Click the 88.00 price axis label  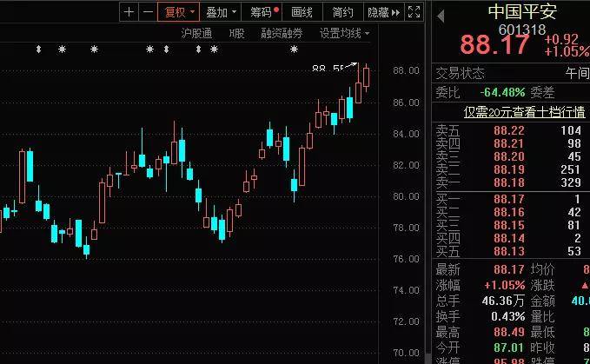pyautogui.click(x=406, y=70)
